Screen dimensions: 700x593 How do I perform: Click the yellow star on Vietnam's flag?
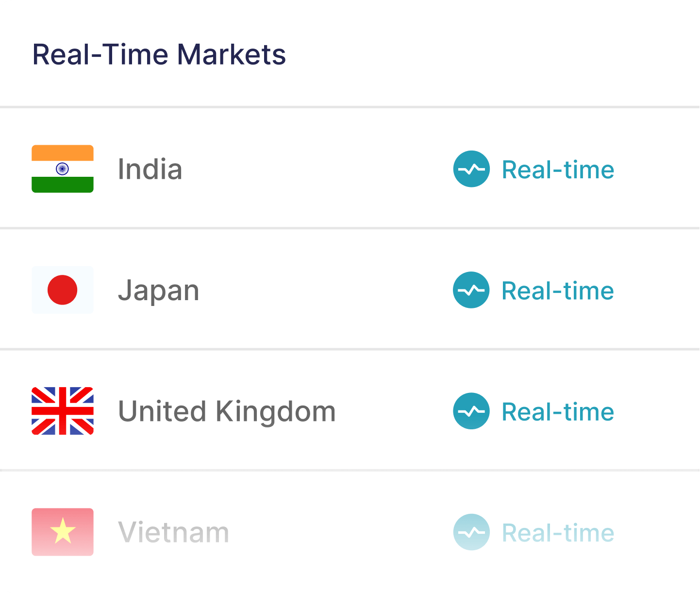(63, 530)
